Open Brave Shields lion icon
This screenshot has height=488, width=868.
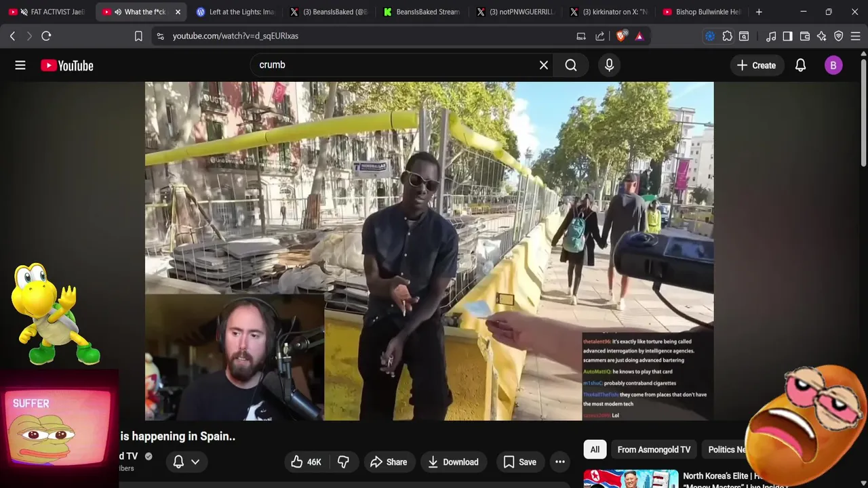point(621,36)
